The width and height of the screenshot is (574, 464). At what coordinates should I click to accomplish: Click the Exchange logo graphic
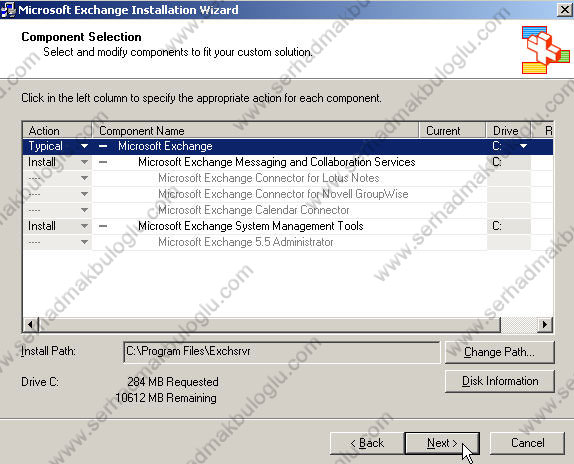tap(545, 50)
